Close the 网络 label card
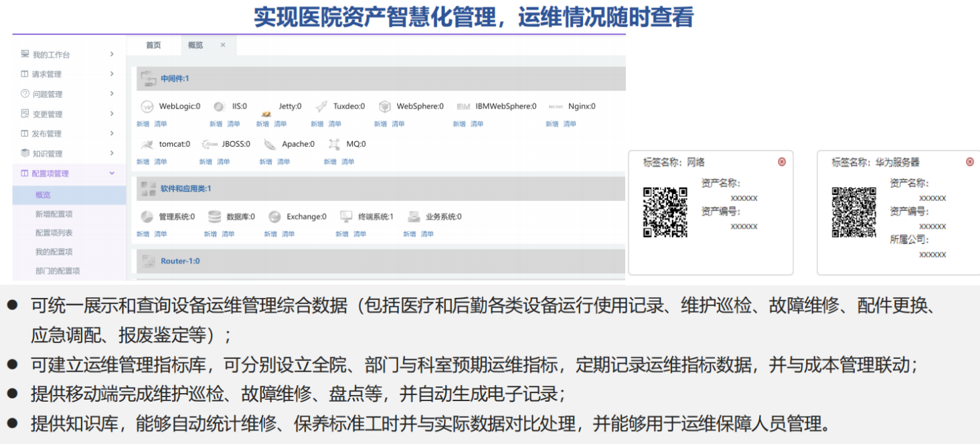 (x=781, y=162)
